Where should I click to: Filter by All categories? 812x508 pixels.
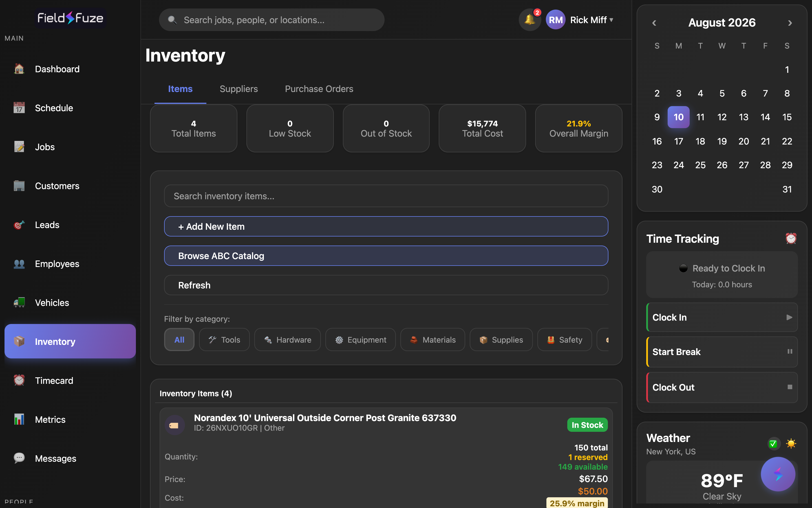[179, 340]
